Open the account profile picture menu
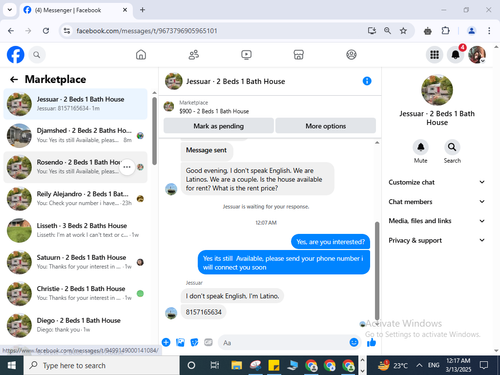This screenshot has width=500, height=375. (477, 55)
